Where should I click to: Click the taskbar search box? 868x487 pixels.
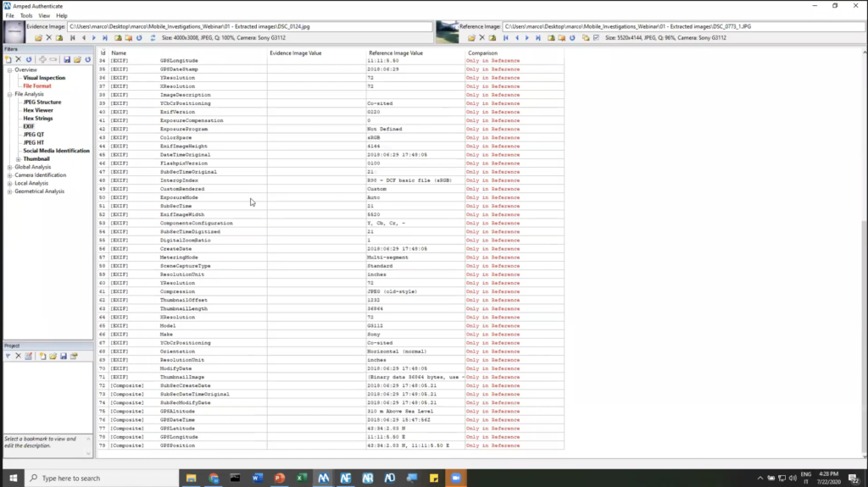click(x=101, y=479)
